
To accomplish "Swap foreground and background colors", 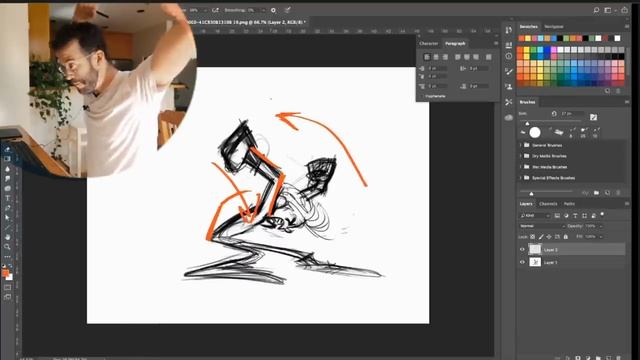I will [11, 266].
